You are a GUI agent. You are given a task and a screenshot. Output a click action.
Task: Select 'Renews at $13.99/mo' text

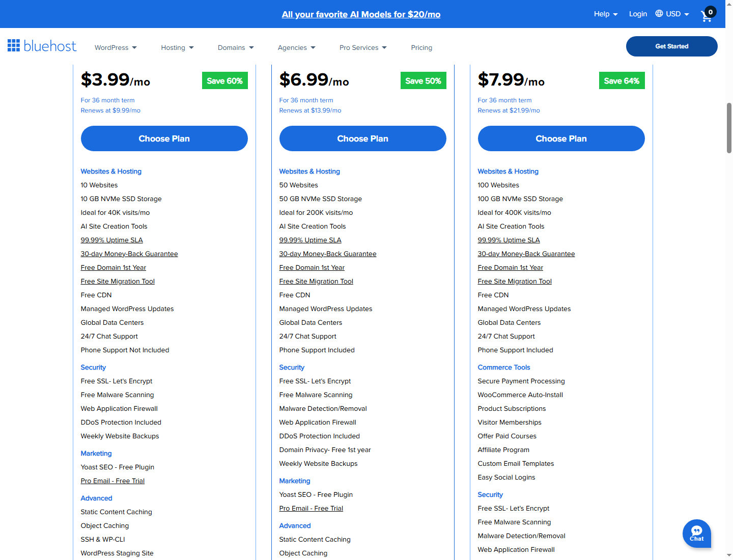(x=310, y=110)
